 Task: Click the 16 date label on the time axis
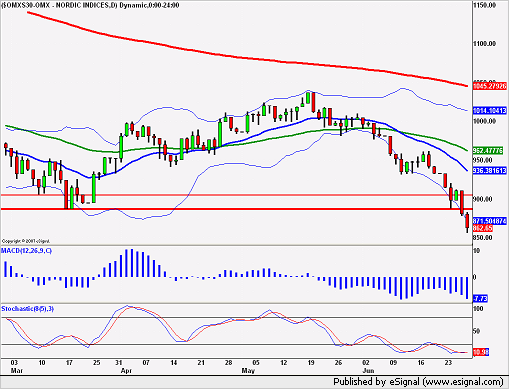click(x=421, y=363)
